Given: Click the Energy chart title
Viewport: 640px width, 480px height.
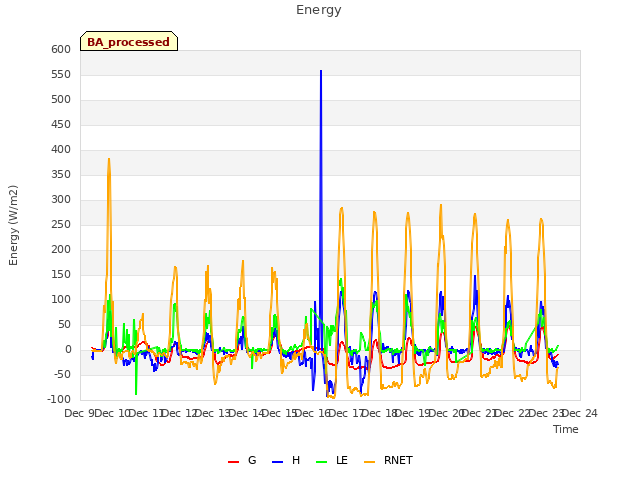Looking at the screenshot, I should (x=319, y=10).
